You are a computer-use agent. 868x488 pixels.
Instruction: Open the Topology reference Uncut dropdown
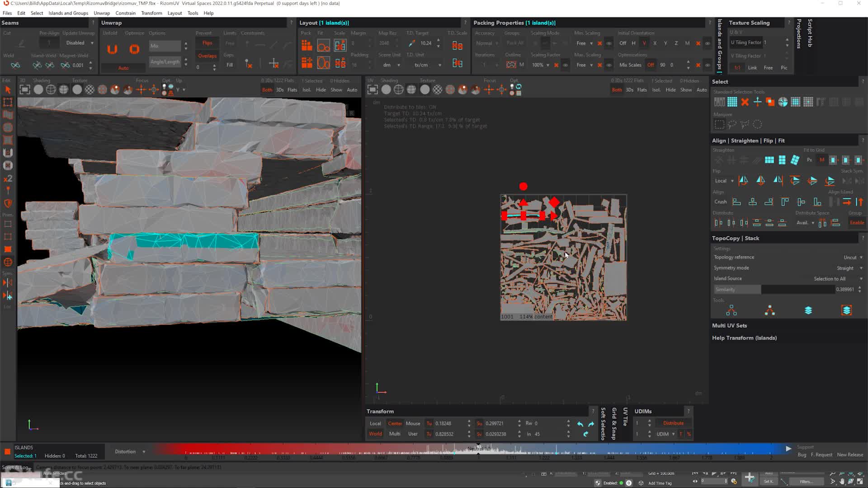point(853,258)
